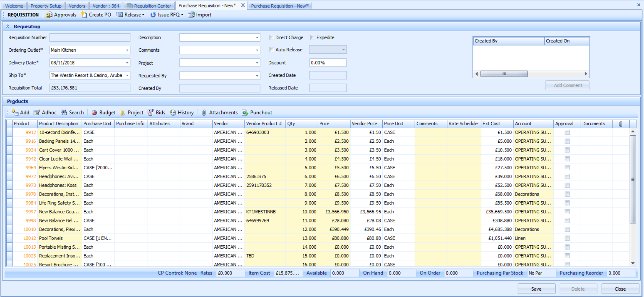
Task: Expand the Ordering Outlet dropdown
Action: pos(127,50)
